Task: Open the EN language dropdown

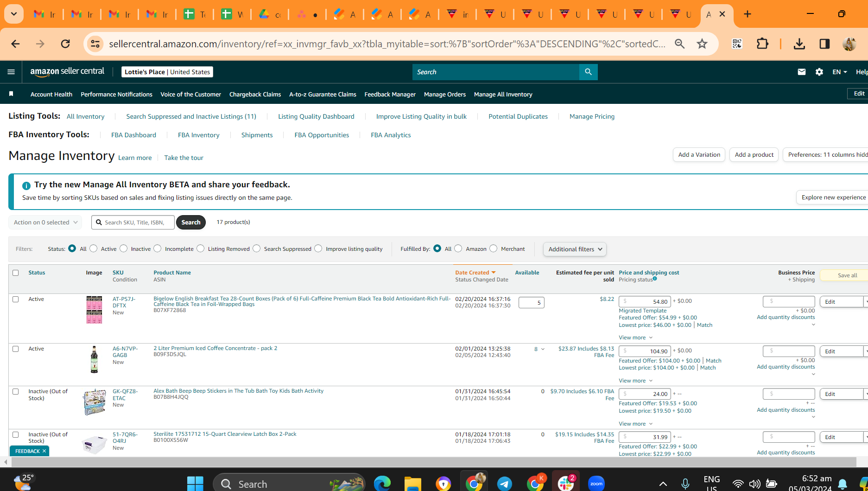Action: point(840,72)
